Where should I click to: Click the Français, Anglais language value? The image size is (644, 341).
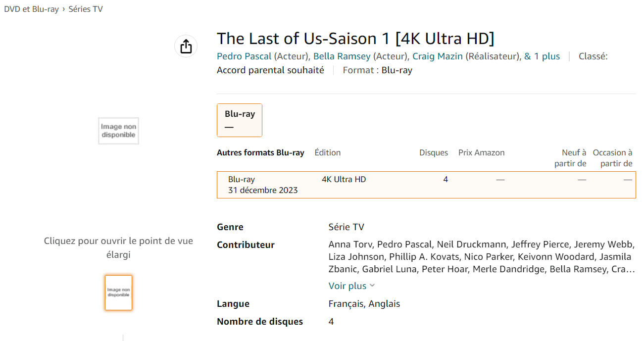tap(364, 304)
